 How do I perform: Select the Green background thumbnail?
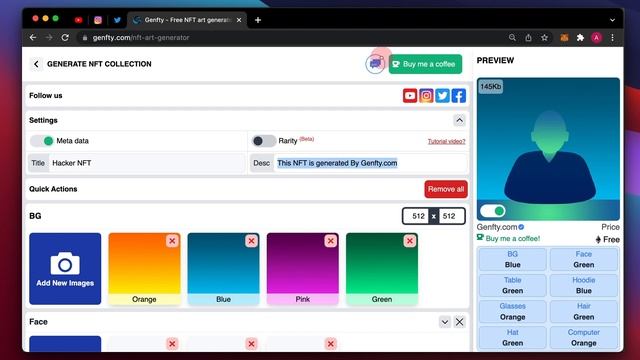(382, 269)
